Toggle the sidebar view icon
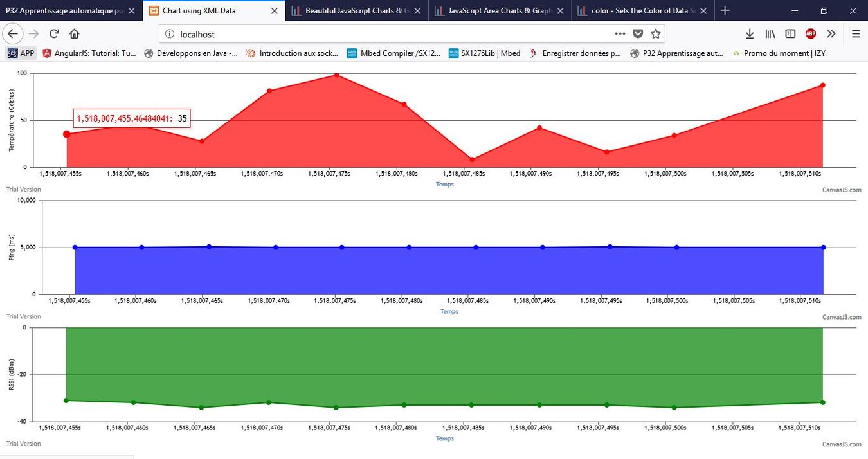868x459 pixels. click(x=790, y=34)
